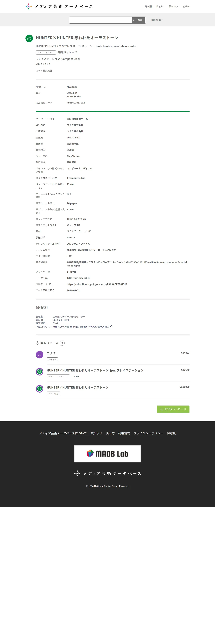
Task: Click material プラスチック
Action: click(74, 231)
